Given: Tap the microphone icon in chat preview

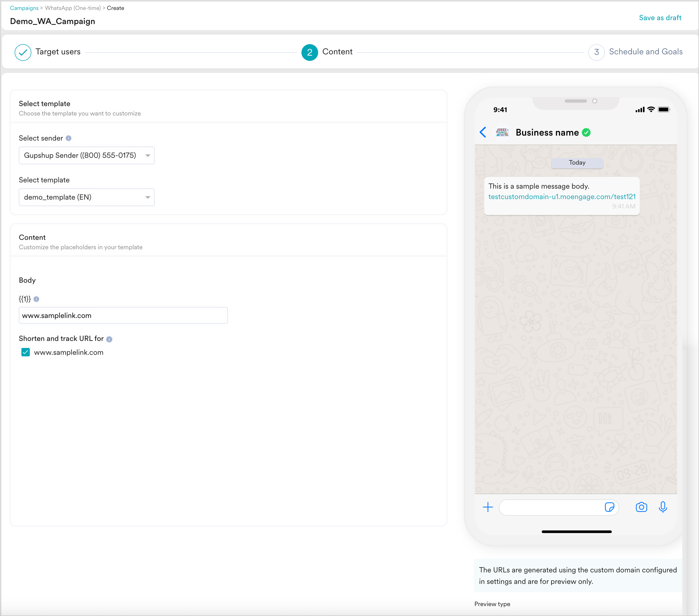Looking at the screenshot, I should pyautogui.click(x=663, y=507).
